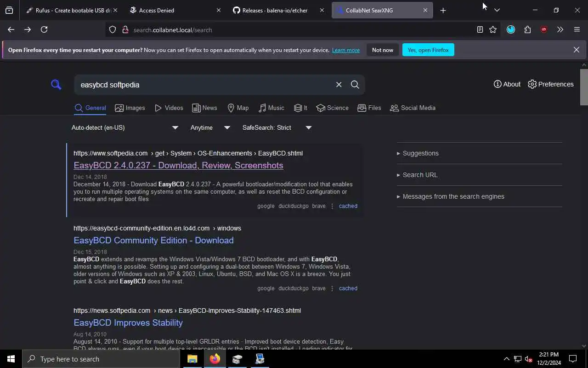
Task: Click the SearXNG logo magnifier icon
Action: (x=56, y=85)
